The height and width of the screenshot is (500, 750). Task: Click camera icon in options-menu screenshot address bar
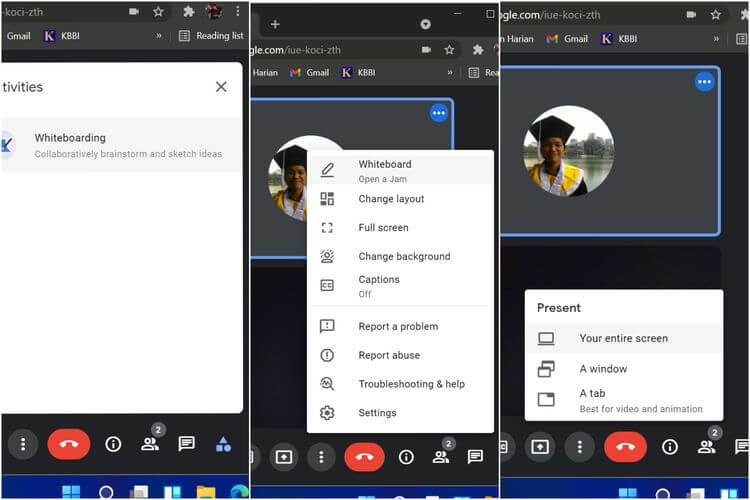(426, 50)
